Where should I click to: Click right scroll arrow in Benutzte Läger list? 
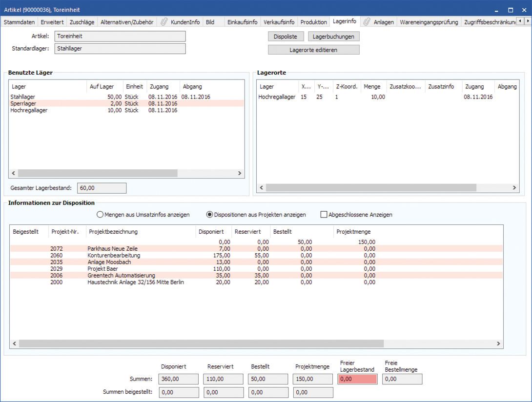click(x=239, y=173)
